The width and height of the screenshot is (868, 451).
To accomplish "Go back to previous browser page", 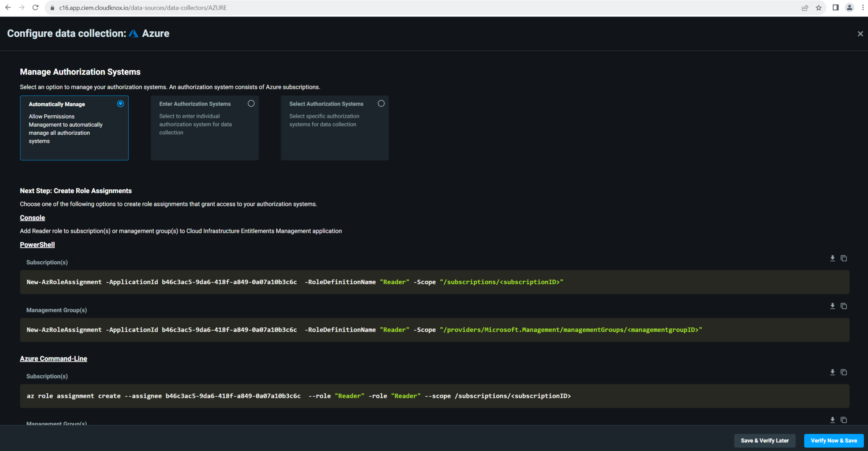I will [x=8, y=8].
